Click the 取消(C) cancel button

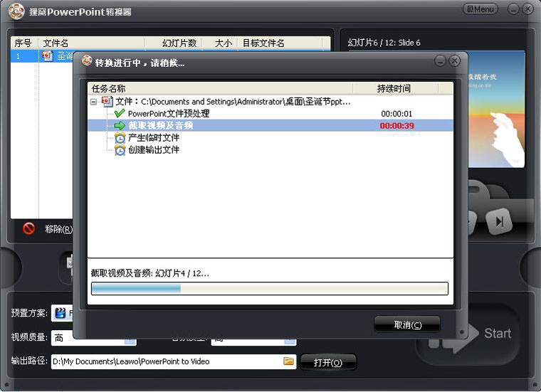pos(407,325)
